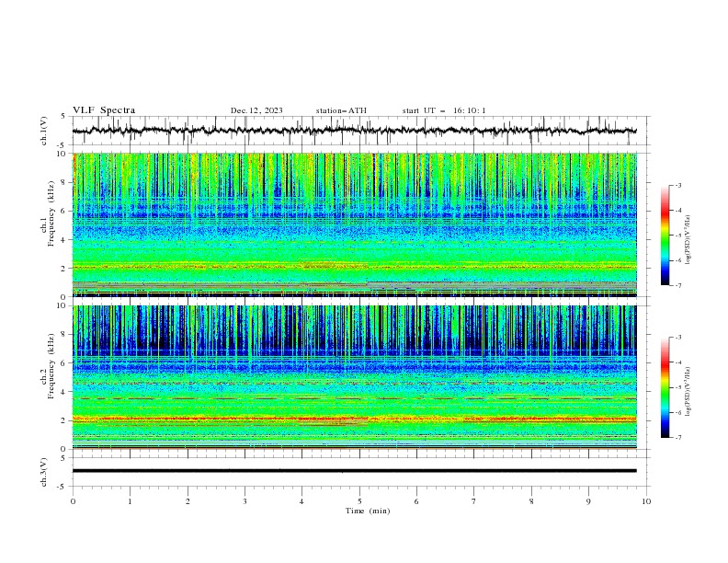Click the 'start UT = 16:10:1' text
This screenshot has height=563, width=728.
[x=444, y=110]
